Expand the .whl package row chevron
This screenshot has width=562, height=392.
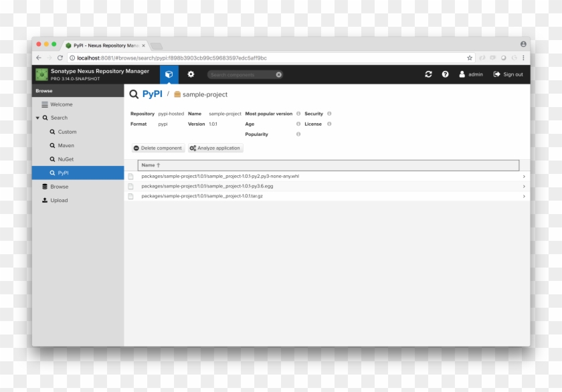(524, 177)
